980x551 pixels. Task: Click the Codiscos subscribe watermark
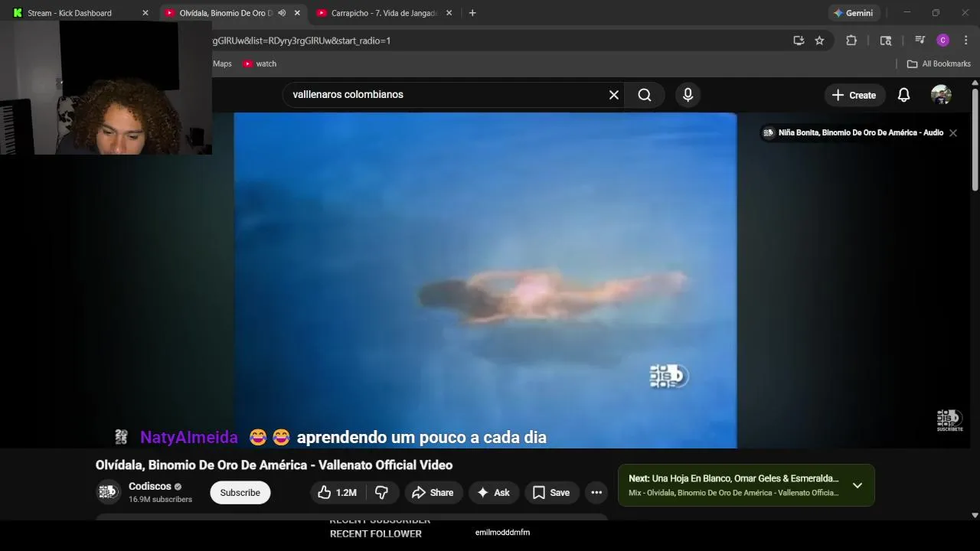click(949, 421)
